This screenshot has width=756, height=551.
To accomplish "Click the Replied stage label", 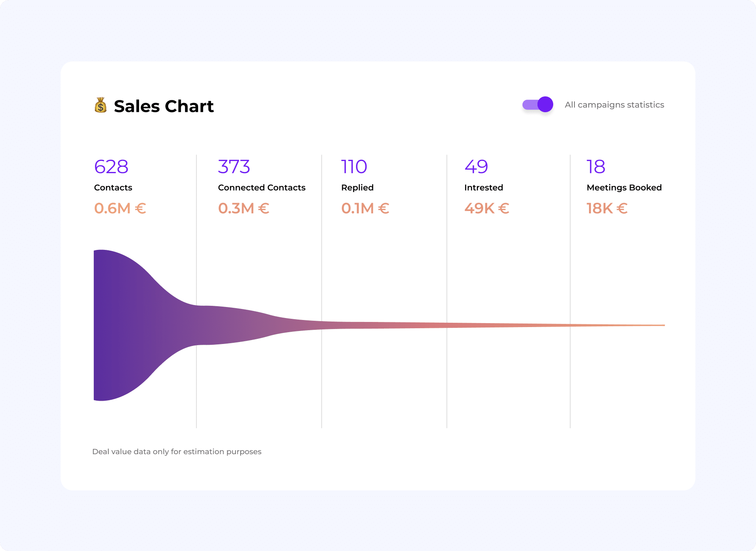I will tap(357, 188).
